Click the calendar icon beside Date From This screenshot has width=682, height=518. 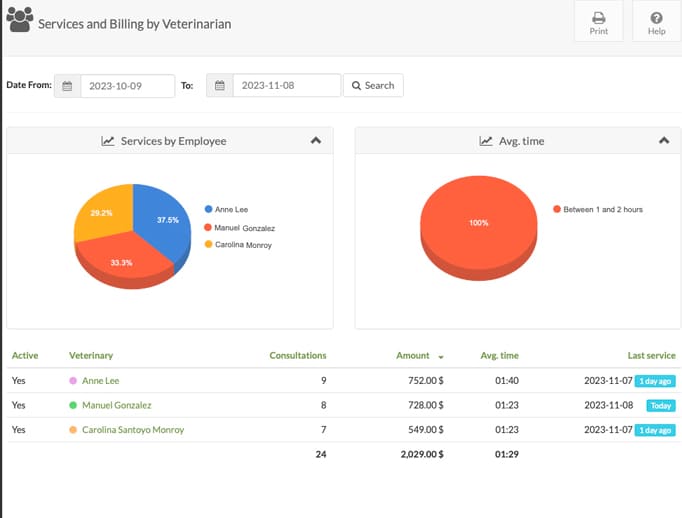[67, 86]
